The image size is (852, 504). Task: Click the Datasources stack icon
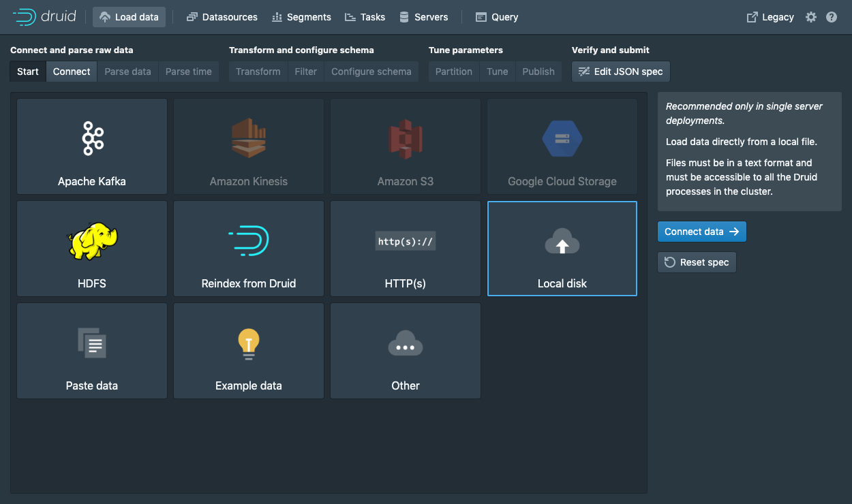click(192, 17)
